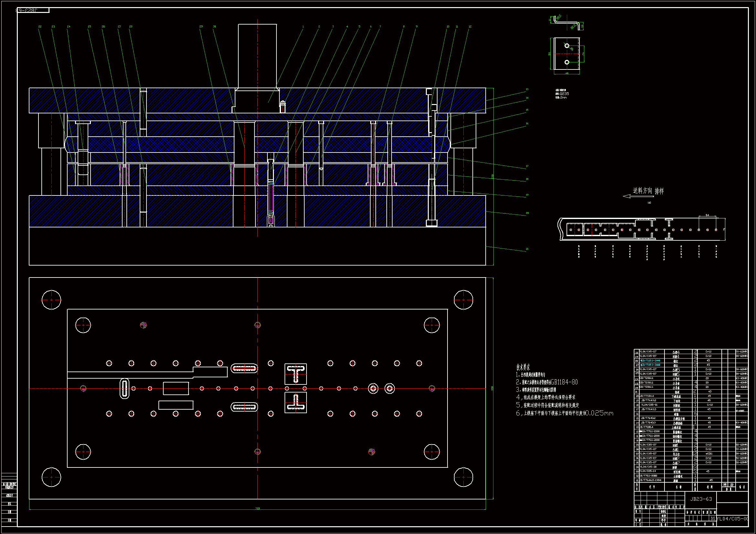The height and width of the screenshot is (534, 756).
Task: Click top-left guide post circle in plan view
Action: 51,300
